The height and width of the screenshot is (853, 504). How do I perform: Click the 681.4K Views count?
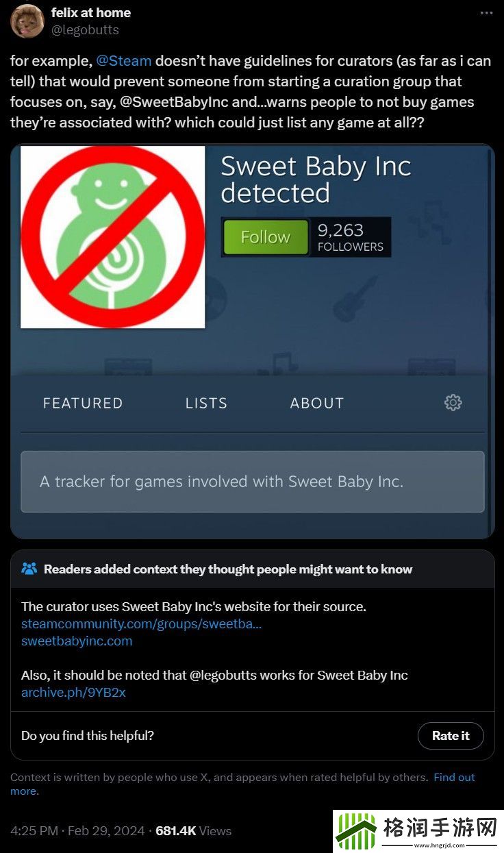pyautogui.click(x=194, y=831)
